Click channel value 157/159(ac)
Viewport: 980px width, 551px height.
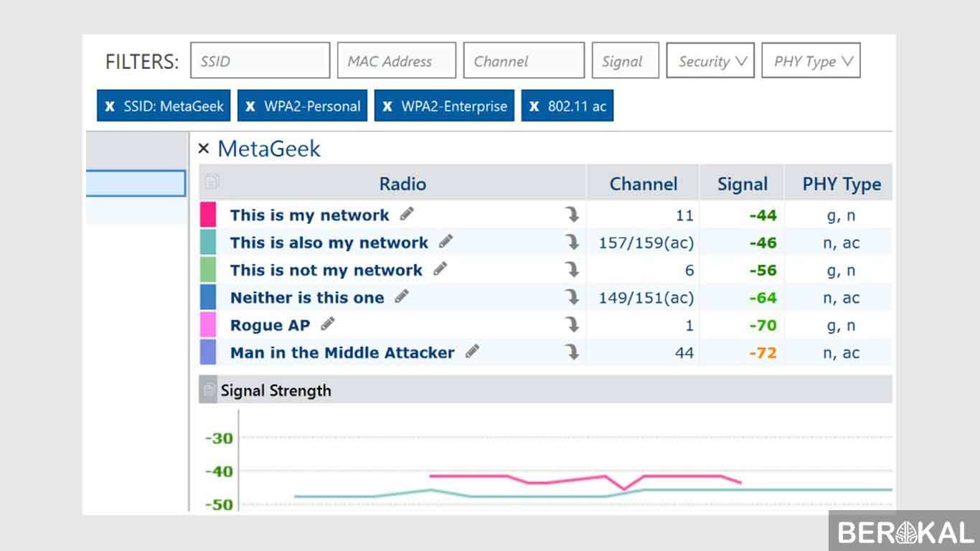[x=646, y=243]
